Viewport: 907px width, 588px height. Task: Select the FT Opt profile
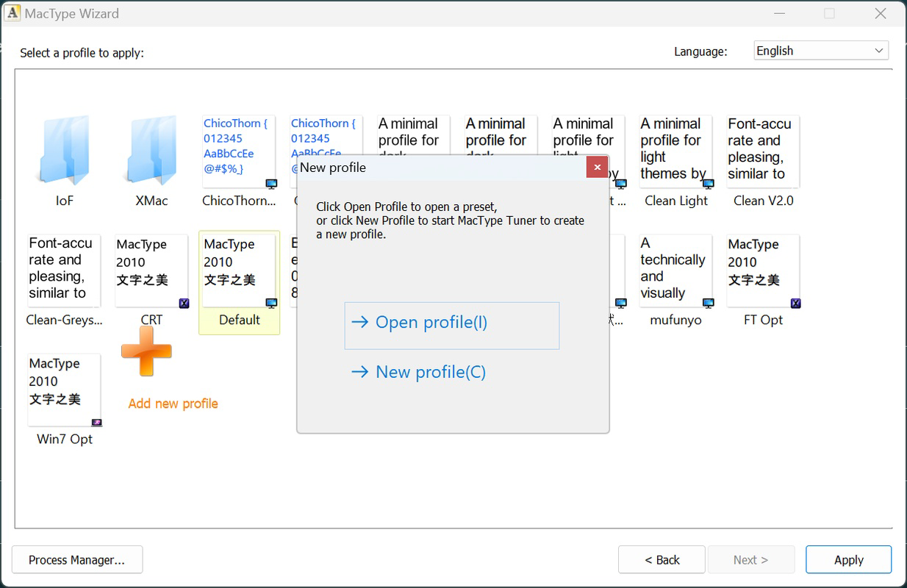763,270
